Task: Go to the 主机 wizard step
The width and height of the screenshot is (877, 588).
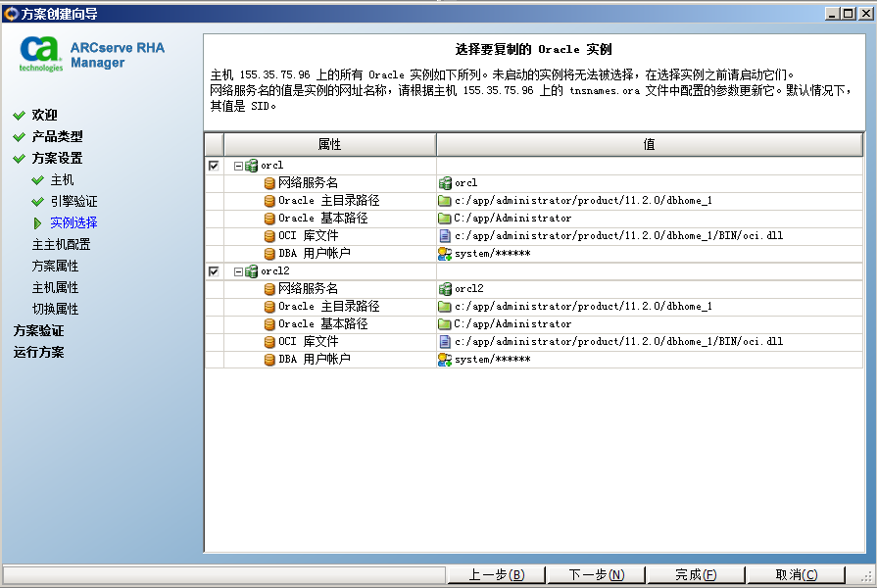Action: point(62,179)
